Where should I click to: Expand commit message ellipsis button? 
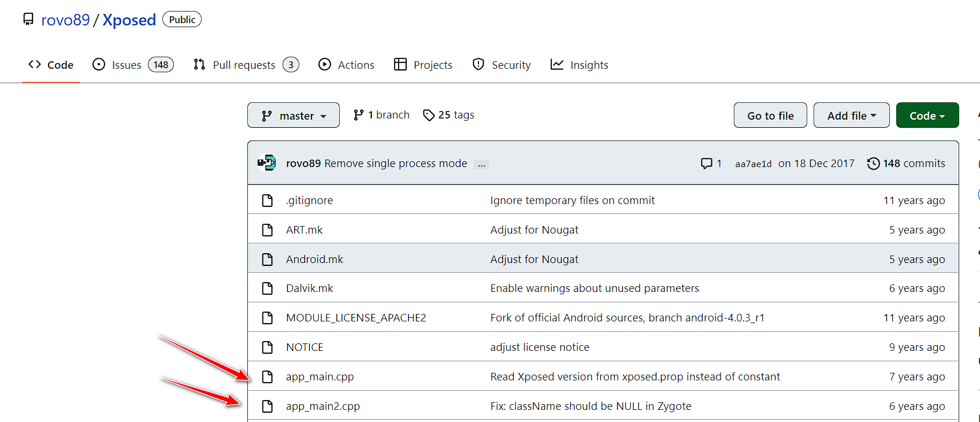(482, 164)
